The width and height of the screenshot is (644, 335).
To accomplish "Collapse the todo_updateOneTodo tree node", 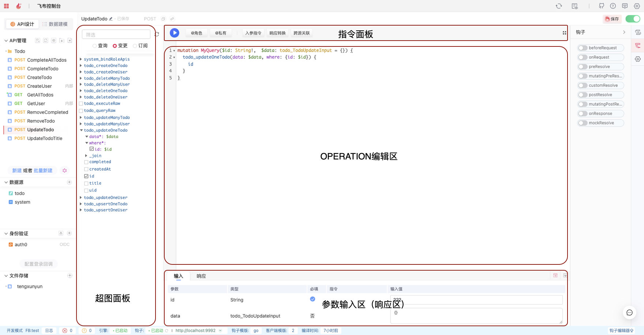I will [x=81, y=130].
